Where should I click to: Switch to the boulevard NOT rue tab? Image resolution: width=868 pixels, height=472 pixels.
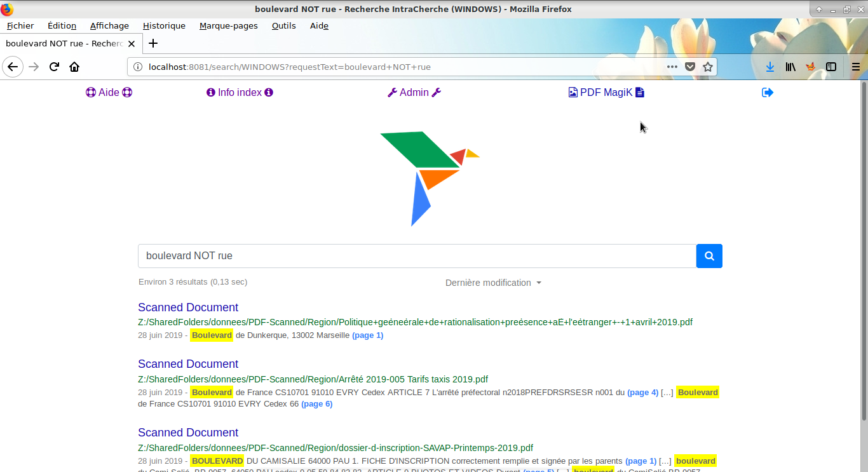(64, 43)
